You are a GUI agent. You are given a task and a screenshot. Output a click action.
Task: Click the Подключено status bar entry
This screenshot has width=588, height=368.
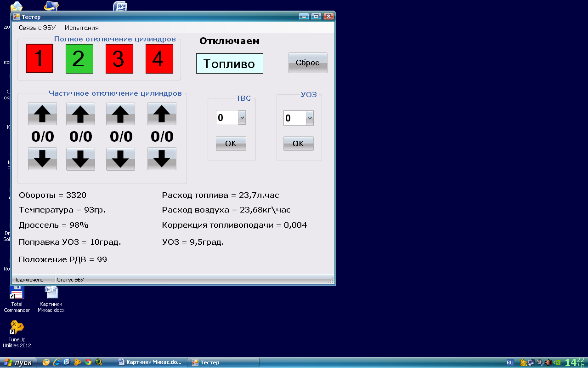[28, 280]
